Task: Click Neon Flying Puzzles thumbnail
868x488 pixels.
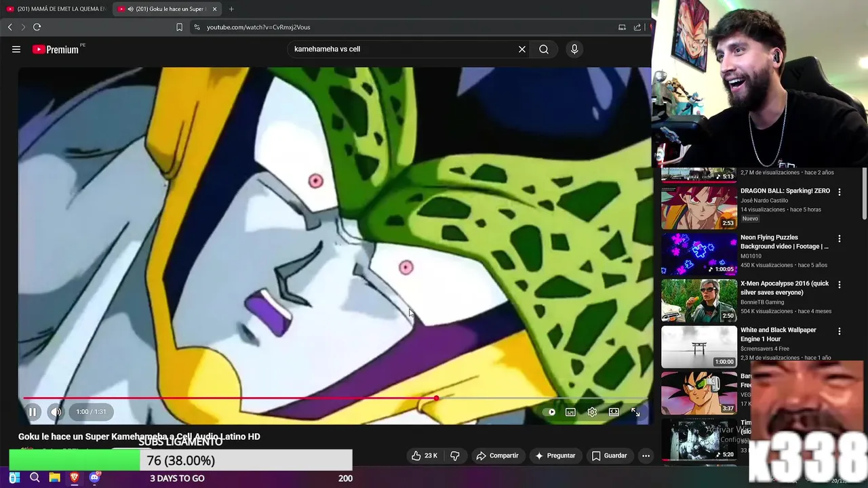Action: [698, 253]
